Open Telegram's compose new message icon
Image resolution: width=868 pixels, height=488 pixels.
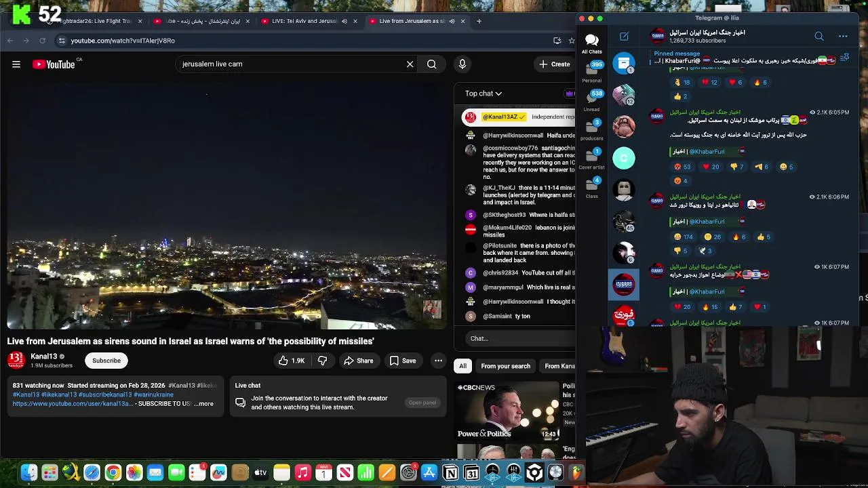pos(624,36)
